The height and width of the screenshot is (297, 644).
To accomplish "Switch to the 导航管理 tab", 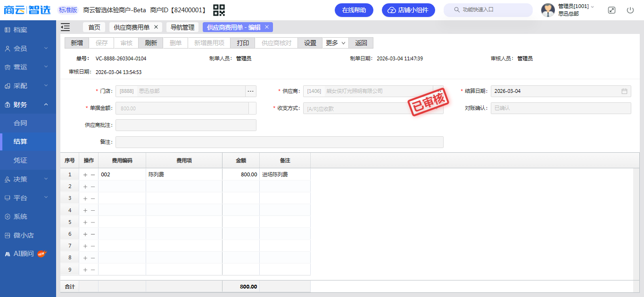I will click(x=182, y=27).
